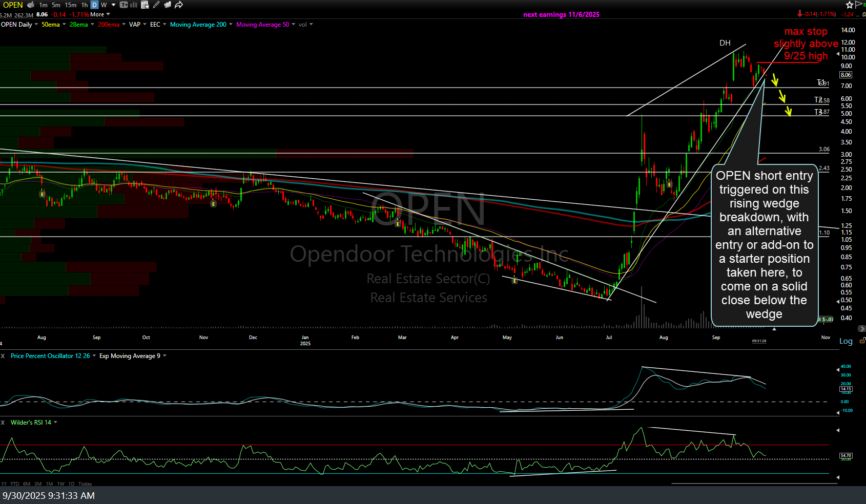Image resolution: width=866 pixels, height=504 pixels.
Task: Click the bar chart style icon
Action: [134, 5]
